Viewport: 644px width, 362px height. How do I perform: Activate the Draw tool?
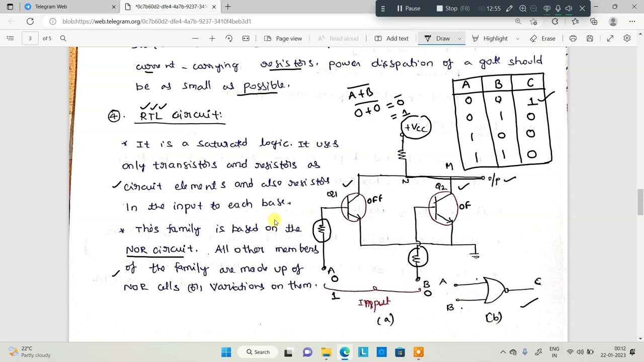pos(438,38)
